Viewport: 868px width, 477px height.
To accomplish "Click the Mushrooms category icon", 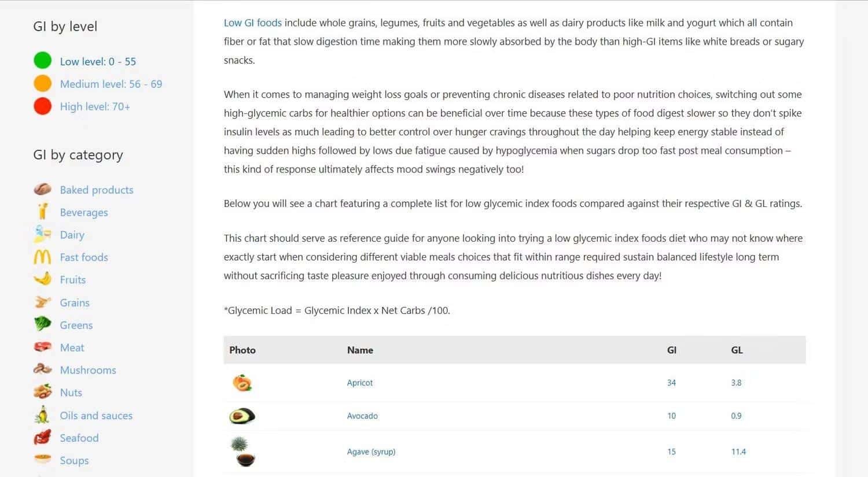I will pyautogui.click(x=42, y=370).
